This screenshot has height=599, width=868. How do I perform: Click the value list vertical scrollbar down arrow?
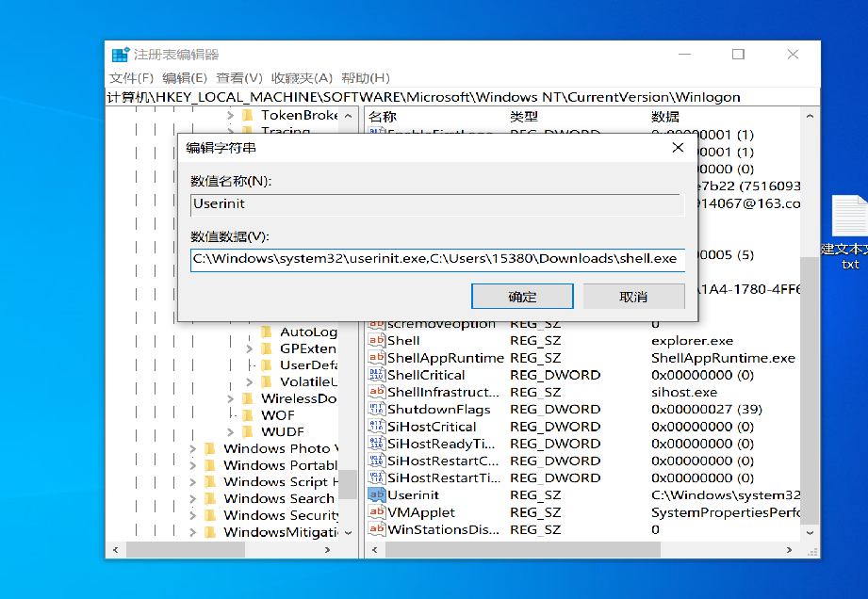tap(810, 533)
